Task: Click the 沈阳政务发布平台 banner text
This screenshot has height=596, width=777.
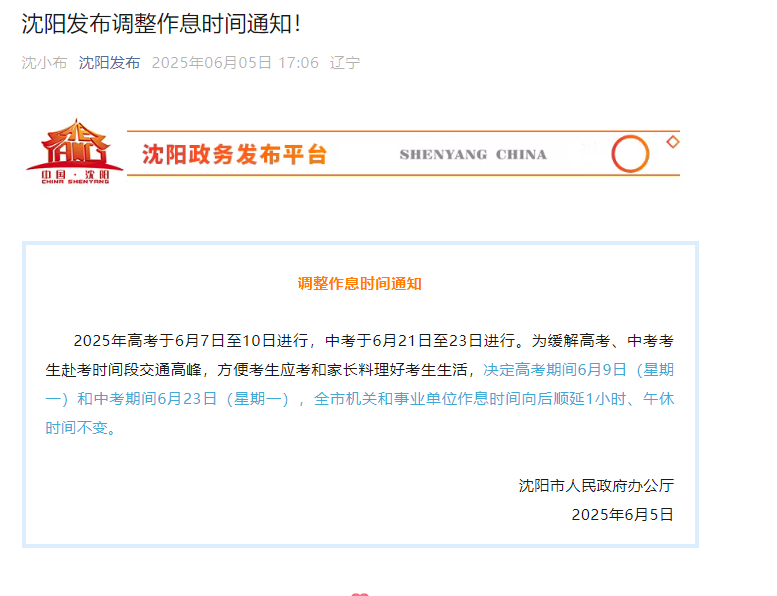Action: (234, 155)
